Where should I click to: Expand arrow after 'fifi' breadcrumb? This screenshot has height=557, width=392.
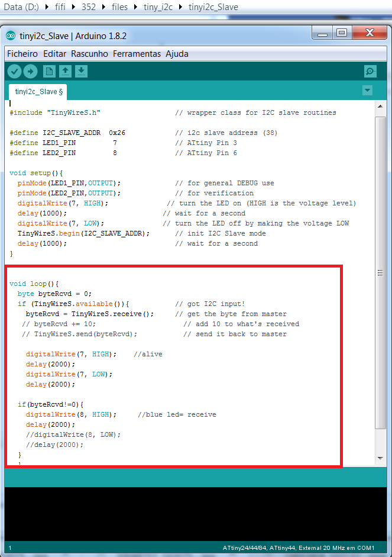tap(73, 7)
